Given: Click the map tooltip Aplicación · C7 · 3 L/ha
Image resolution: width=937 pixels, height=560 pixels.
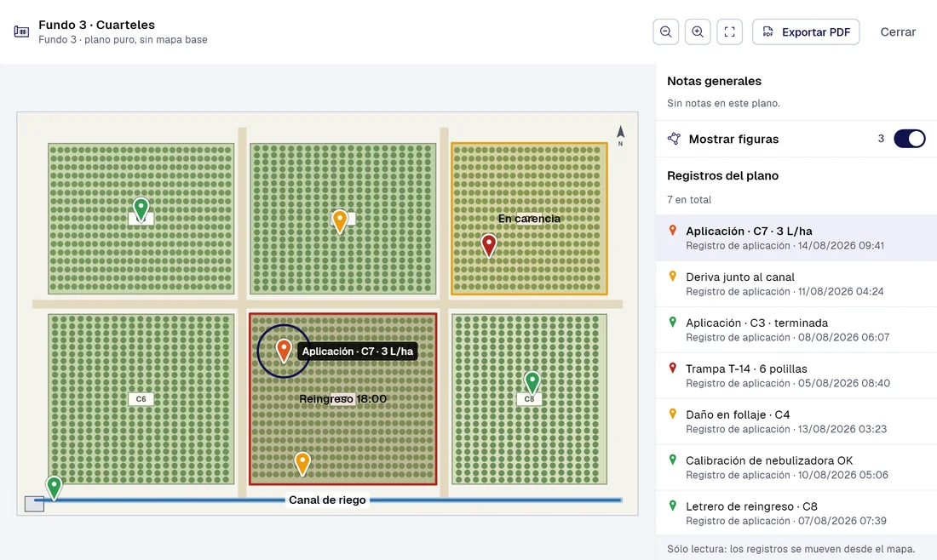Looking at the screenshot, I should coord(358,351).
